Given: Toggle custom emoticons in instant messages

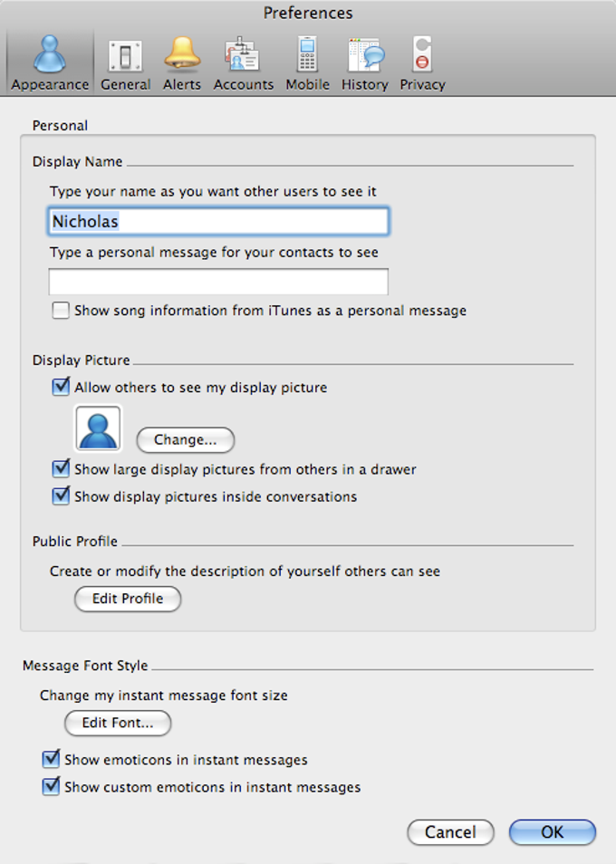Looking at the screenshot, I should click(51, 787).
